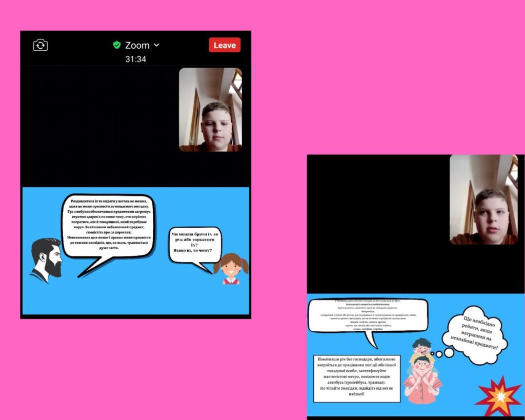
Task: Click the girl with pigtails illustration
Action: [231, 269]
